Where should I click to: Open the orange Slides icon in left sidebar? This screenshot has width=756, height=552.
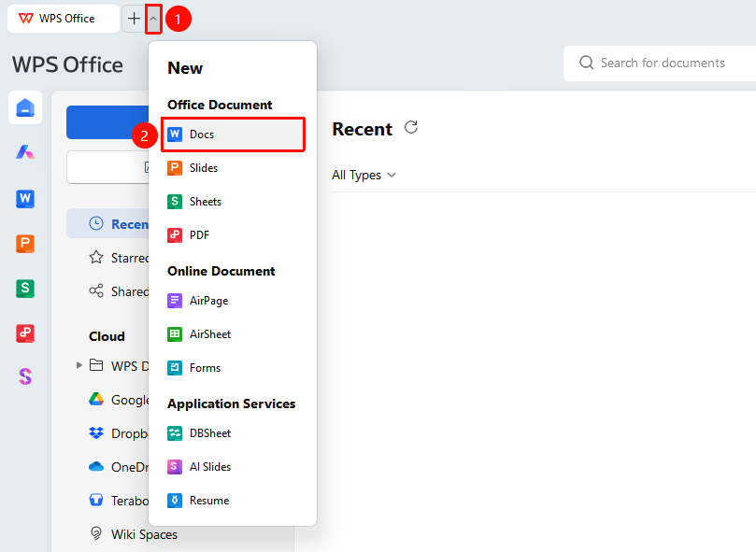(25, 243)
